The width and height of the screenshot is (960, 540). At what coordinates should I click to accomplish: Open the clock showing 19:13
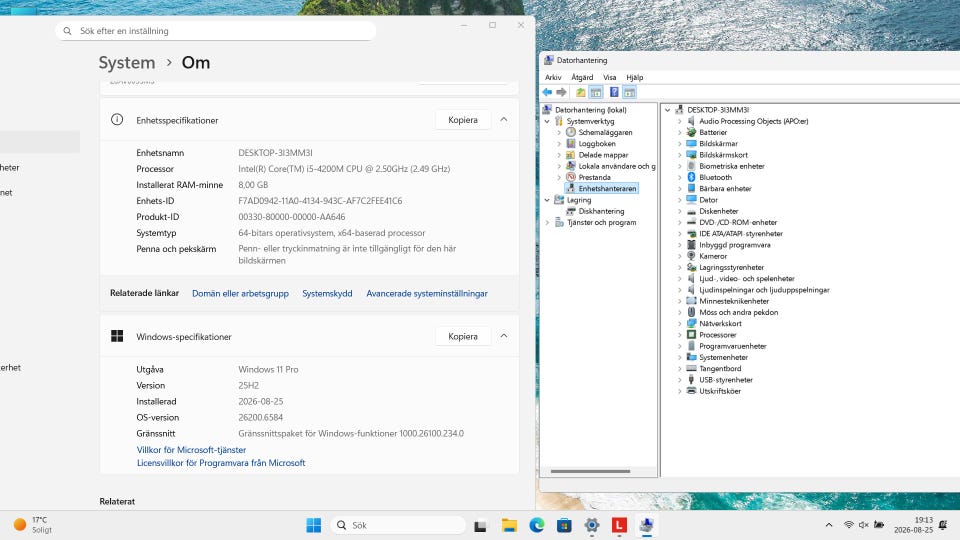click(913, 525)
